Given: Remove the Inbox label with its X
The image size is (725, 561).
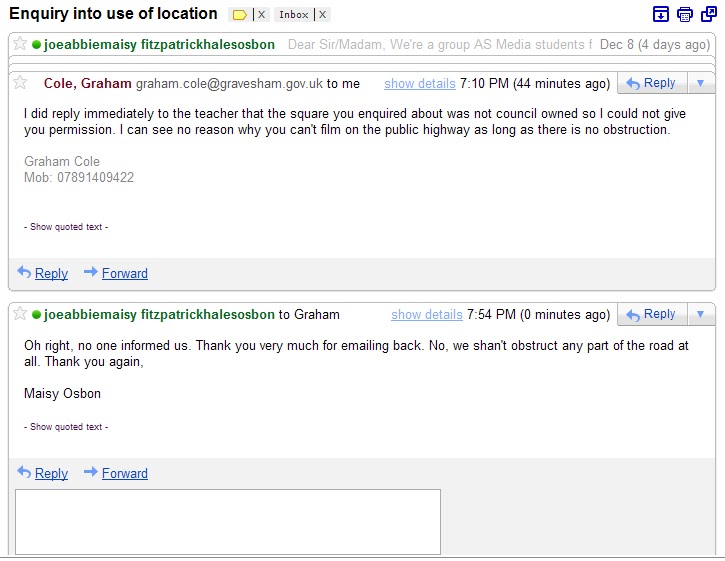Looking at the screenshot, I should 322,15.
